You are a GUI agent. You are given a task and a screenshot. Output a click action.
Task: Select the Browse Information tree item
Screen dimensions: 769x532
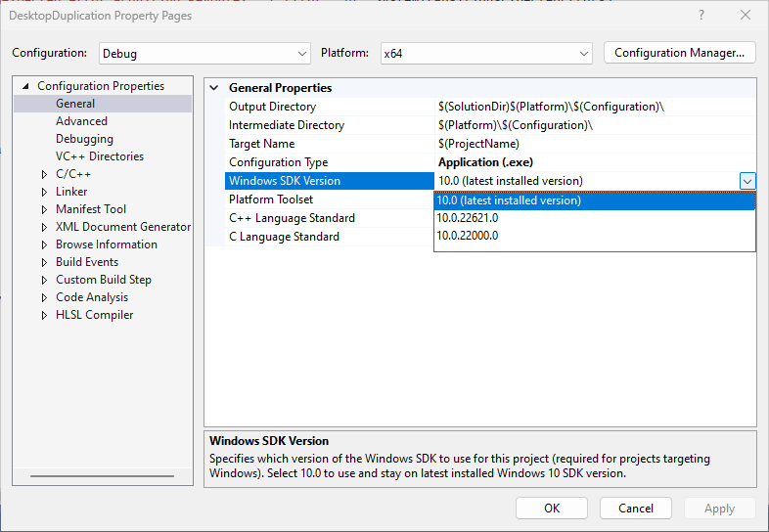(107, 244)
